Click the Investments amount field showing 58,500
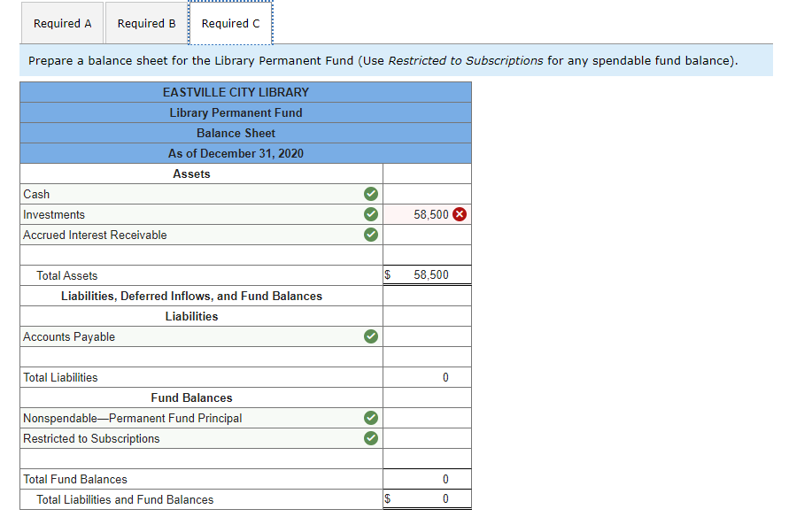The width and height of the screenshot is (812, 517). coord(425,213)
